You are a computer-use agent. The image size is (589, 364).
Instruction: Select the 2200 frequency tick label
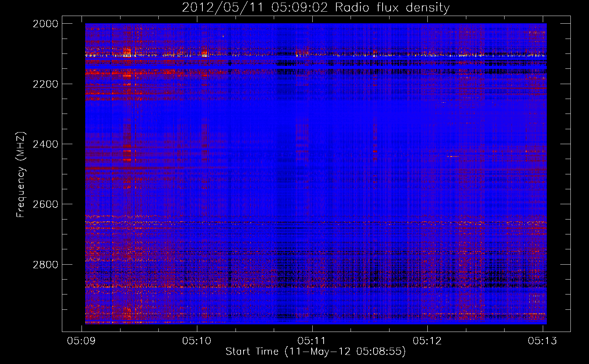46,84
